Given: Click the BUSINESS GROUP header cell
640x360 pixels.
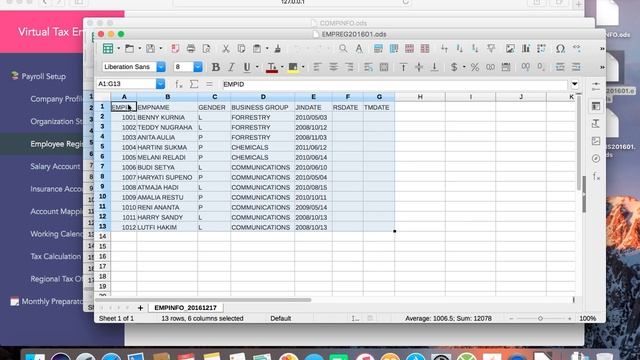Looking at the screenshot, I should 262,107.
